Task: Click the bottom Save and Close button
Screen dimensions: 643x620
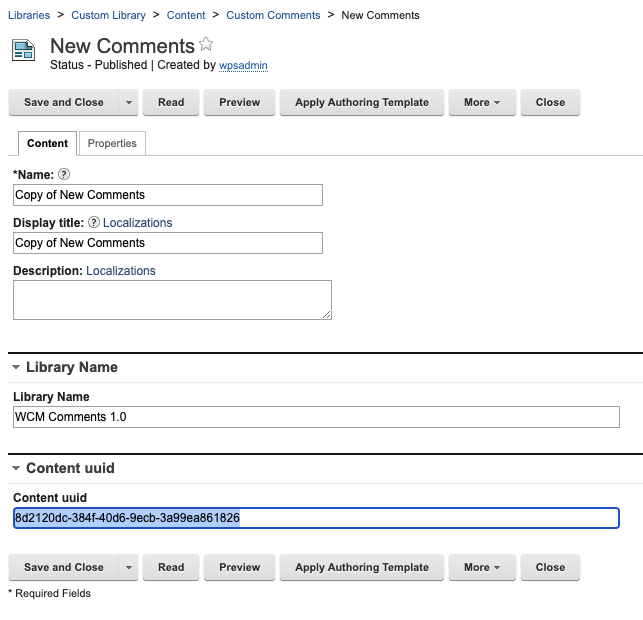Action: click(64, 567)
